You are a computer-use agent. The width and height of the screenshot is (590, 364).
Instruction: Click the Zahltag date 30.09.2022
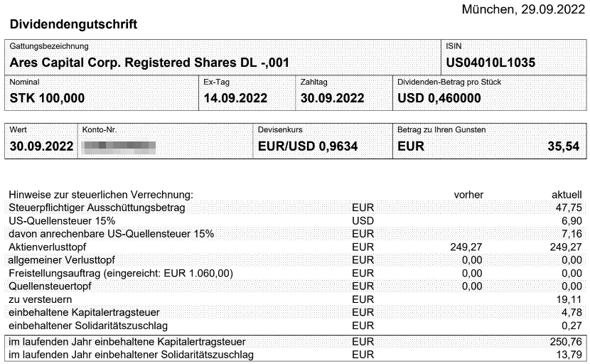pyautogui.click(x=332, y=98)
